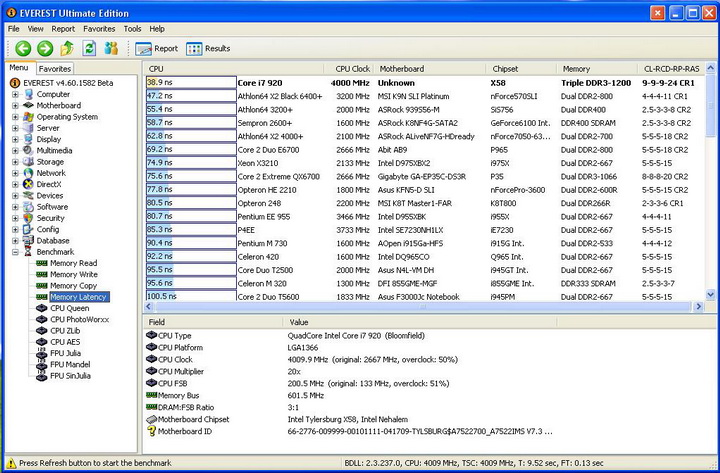720x473 pixels.
Task: Select the Network tree item
Action: (51, 173)
